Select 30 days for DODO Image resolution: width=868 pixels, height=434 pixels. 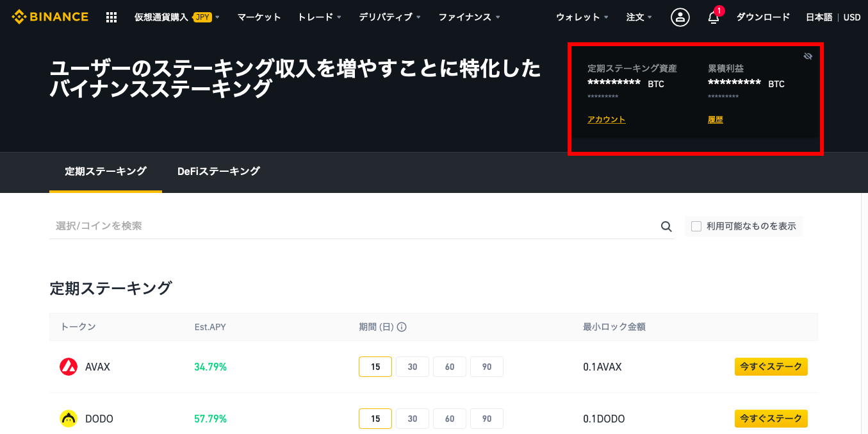click(413, 419)
